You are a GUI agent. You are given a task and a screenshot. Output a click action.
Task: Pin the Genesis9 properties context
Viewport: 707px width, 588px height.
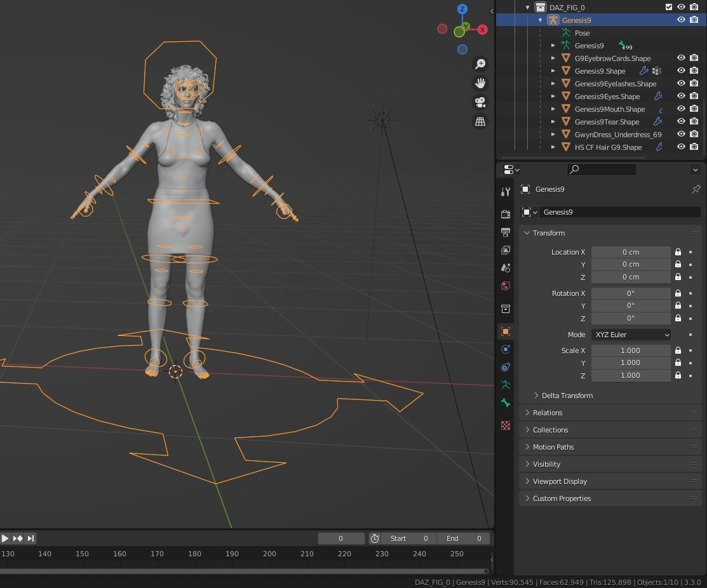(x=696, y=189)
